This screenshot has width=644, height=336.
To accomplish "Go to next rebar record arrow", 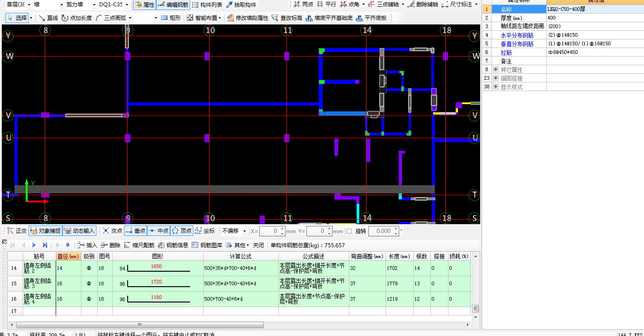I will tap(34, 245).
